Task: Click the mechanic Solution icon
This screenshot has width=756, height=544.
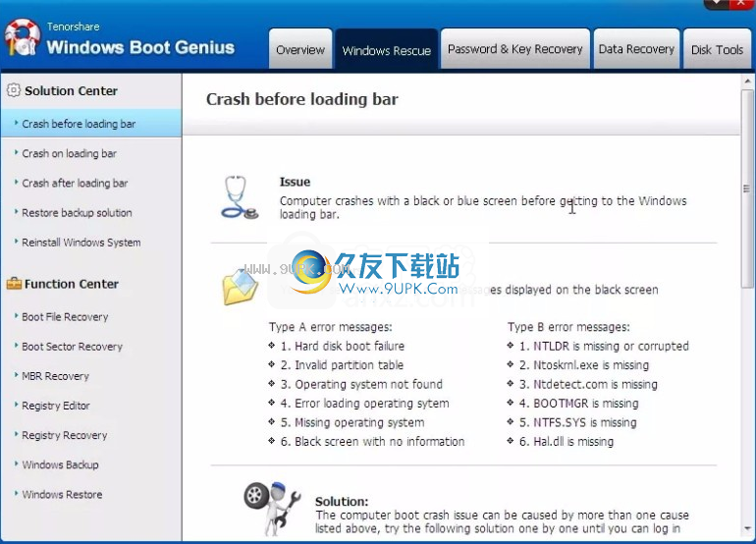Action: point(272,509)
